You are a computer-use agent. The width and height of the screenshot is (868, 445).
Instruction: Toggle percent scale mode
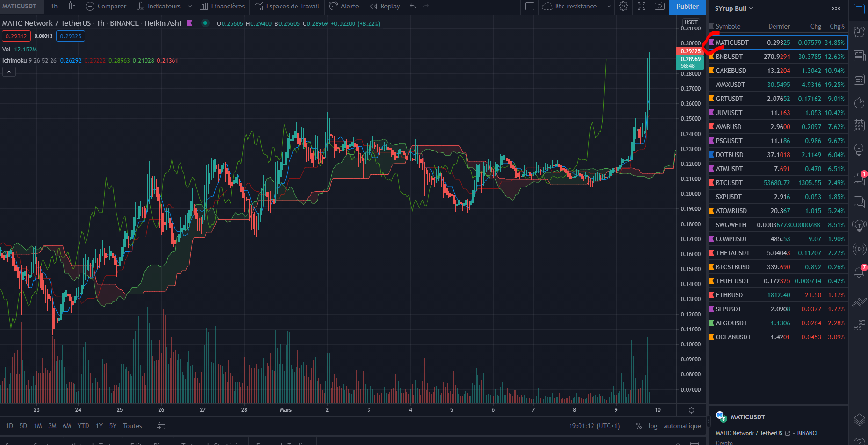639,426
